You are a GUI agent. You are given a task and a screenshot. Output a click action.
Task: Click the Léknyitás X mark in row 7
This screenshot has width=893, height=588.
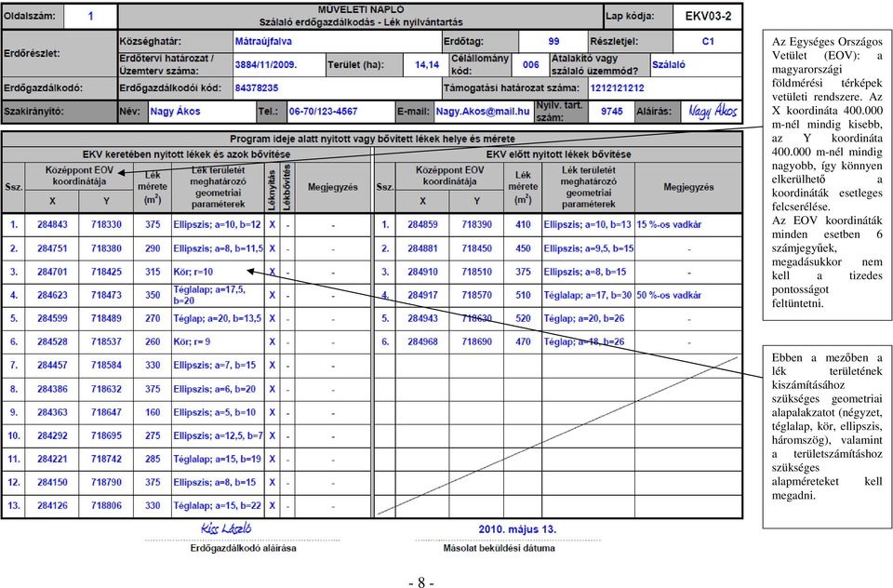(x=273, y=366)
